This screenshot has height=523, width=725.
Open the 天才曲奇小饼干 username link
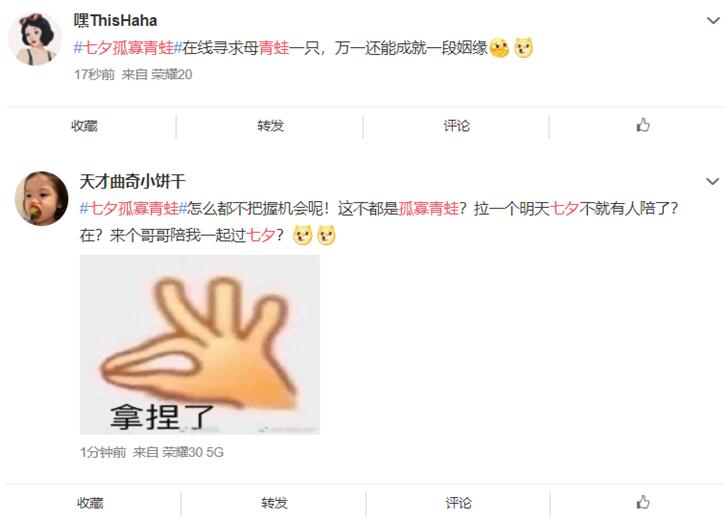click(133, 181)
